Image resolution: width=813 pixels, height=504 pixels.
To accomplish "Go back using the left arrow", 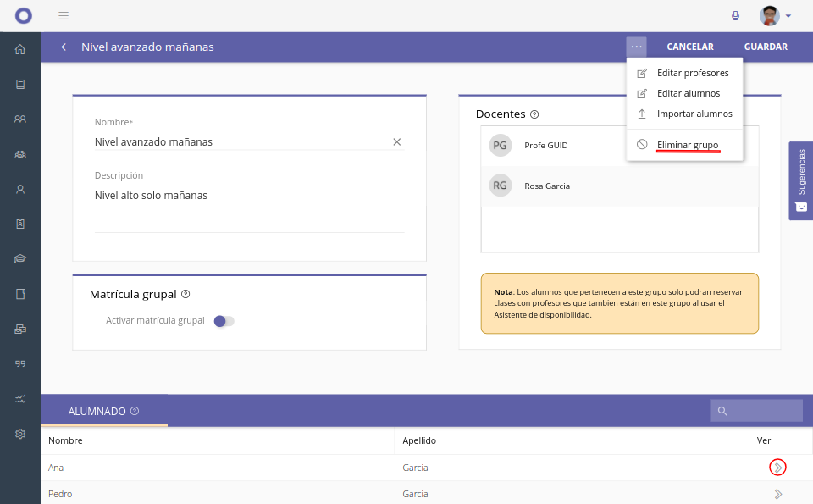I will tap(66, 47).
